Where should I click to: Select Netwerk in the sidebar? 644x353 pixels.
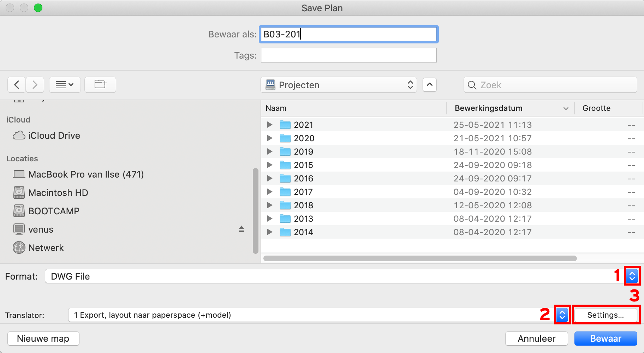(x=46, y=248)
